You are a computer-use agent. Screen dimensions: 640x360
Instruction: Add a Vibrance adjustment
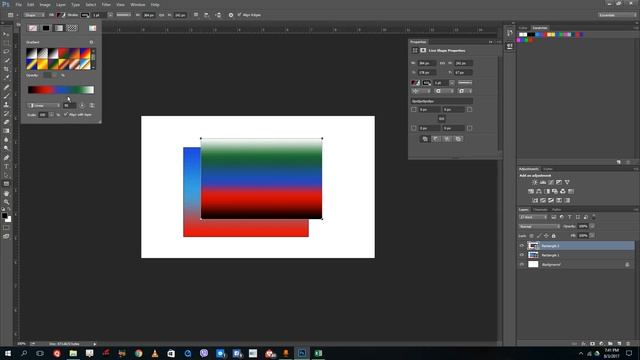[567, 182]
